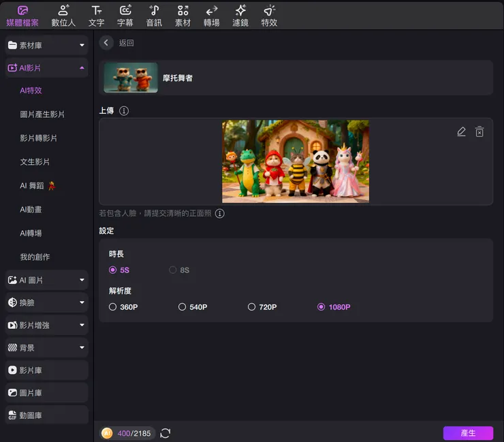
Task: Expand the AI 圖片 dropdown arrow
Action: click(x=82, y=281)
